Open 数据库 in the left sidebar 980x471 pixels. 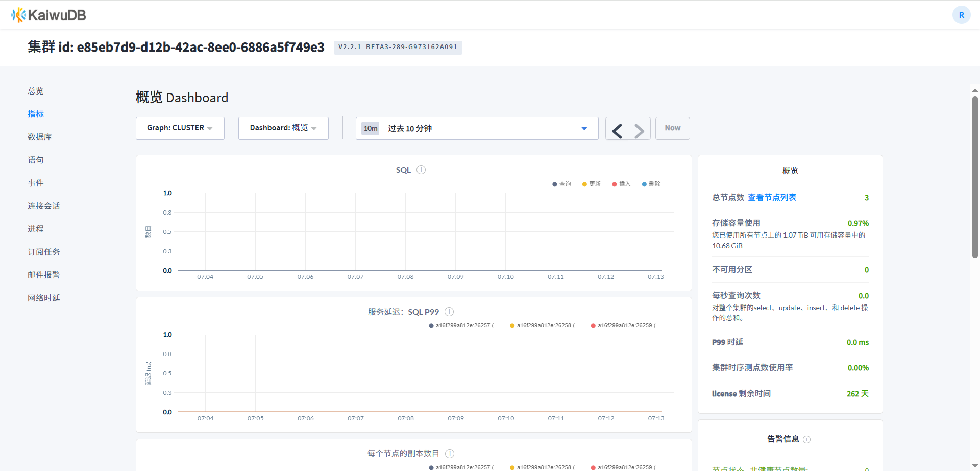pyautogui.click(x=40, y=137)
